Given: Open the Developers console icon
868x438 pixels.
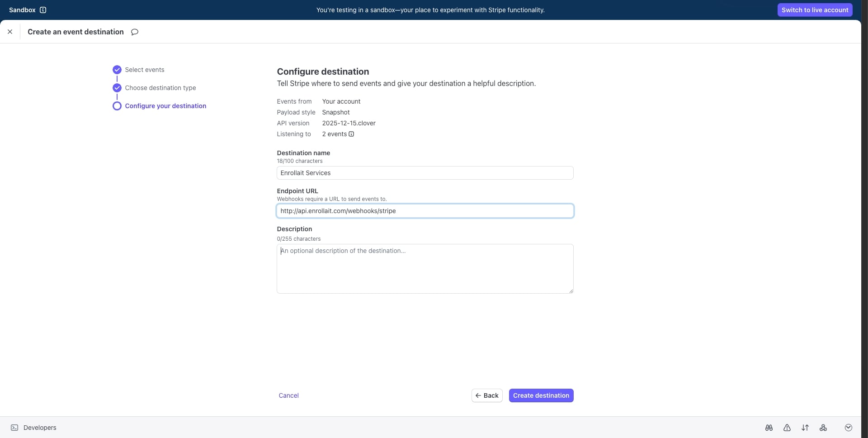Looking at the screenshot, I should [x=14, y=428].
